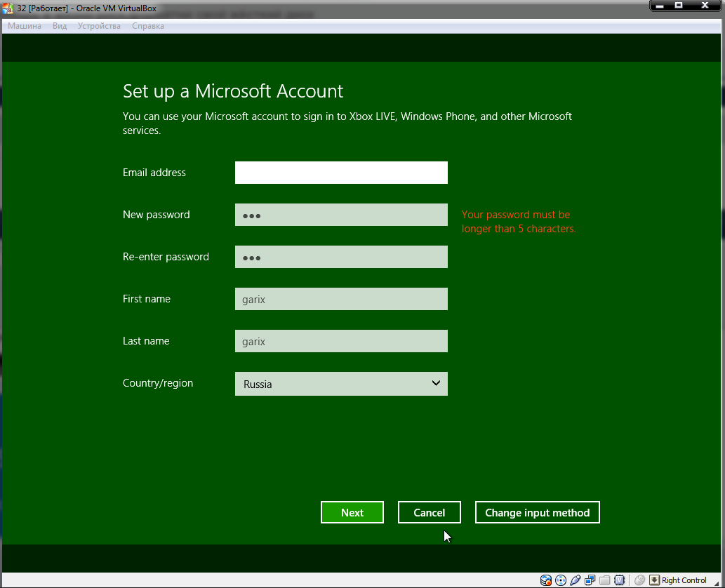
Task: Click the shared folders status icon
Action: [604, 580]
